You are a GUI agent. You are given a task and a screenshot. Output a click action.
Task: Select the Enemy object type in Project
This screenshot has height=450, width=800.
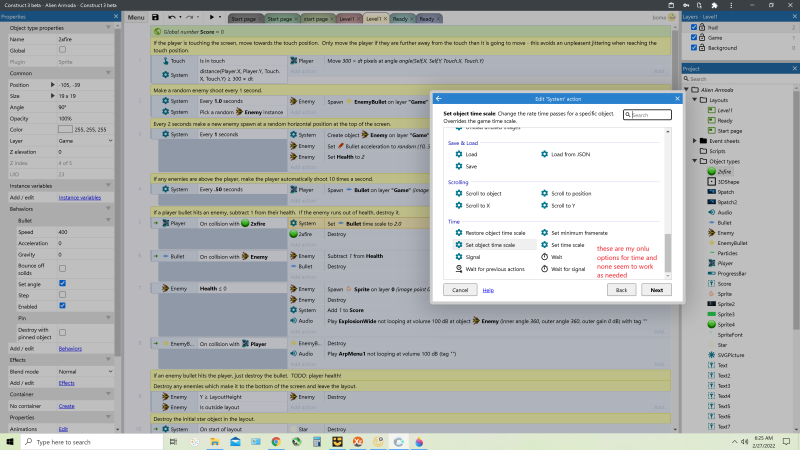(720, 233)
